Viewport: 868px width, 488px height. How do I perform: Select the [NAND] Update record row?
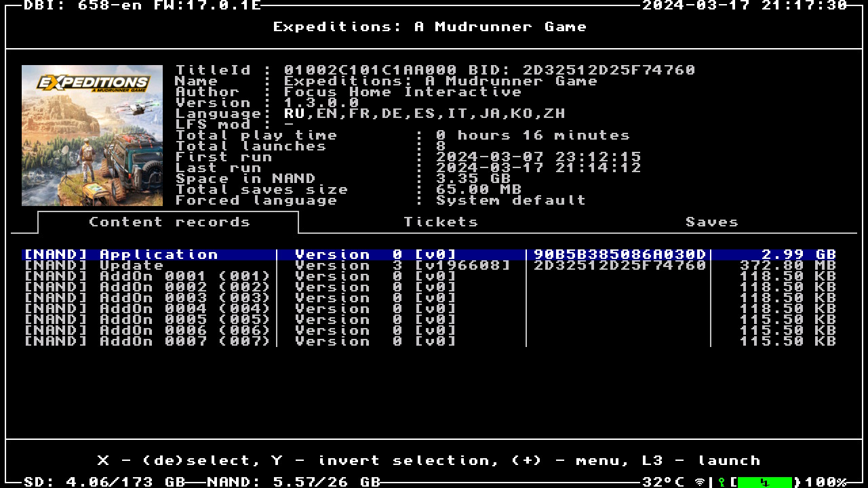429,266
